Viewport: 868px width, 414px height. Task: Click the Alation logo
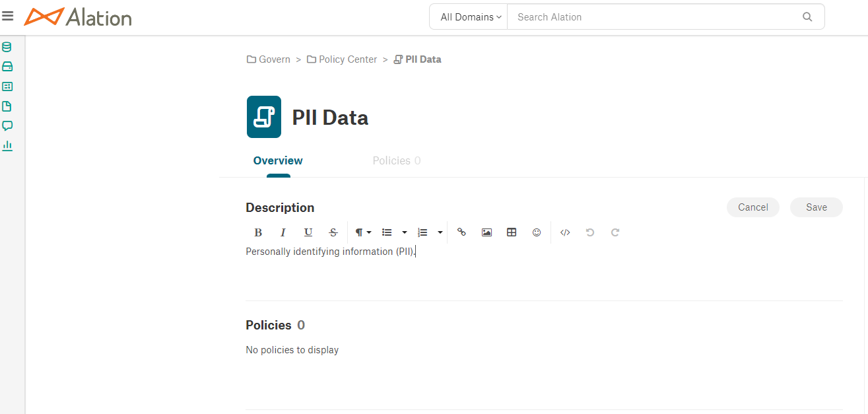tap(78, 17)
